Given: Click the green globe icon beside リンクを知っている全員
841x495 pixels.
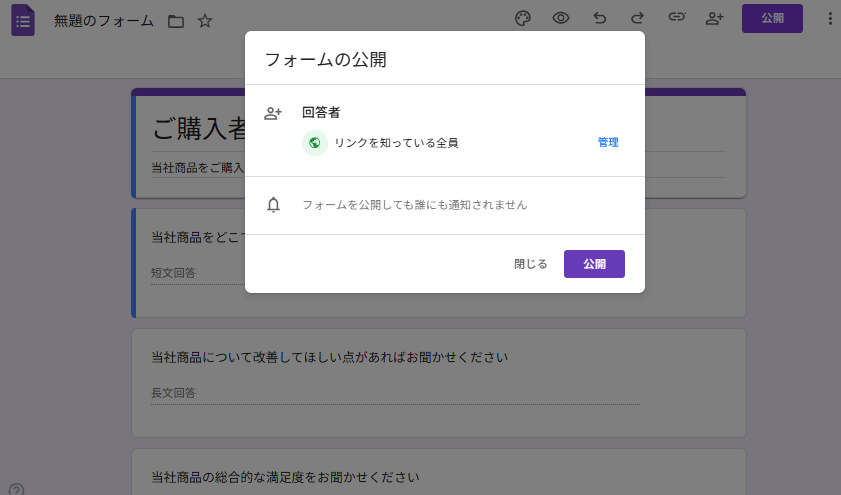Looking at the screenshot, I should [x=315, y=143].
